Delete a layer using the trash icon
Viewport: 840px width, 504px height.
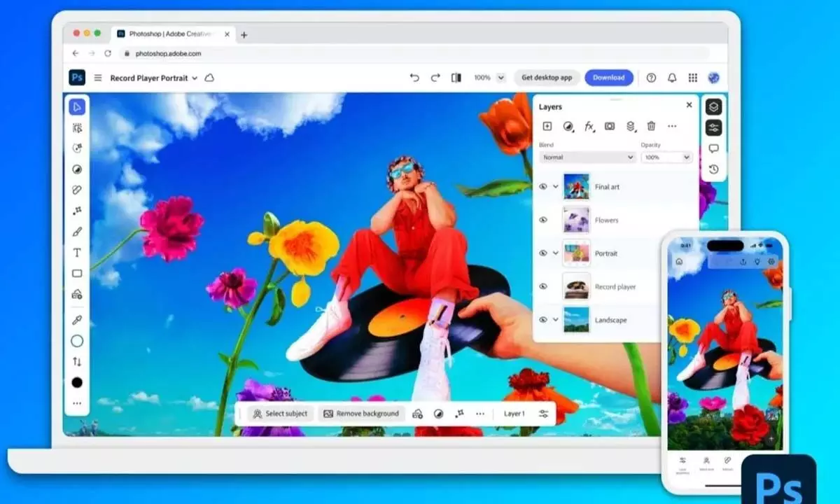[651, 126]
